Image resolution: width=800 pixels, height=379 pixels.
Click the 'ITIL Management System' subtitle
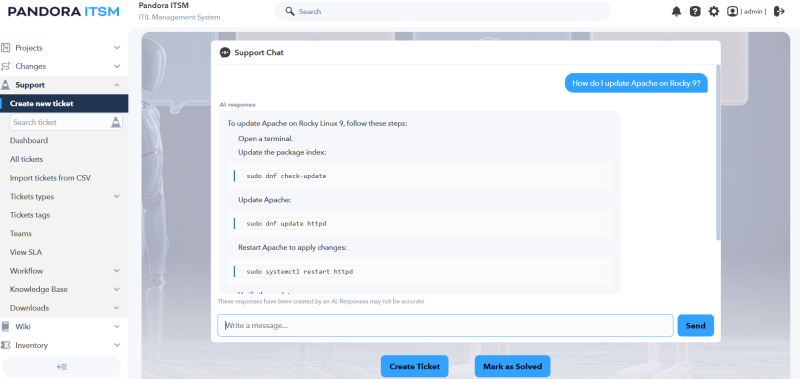click(179, 17)
